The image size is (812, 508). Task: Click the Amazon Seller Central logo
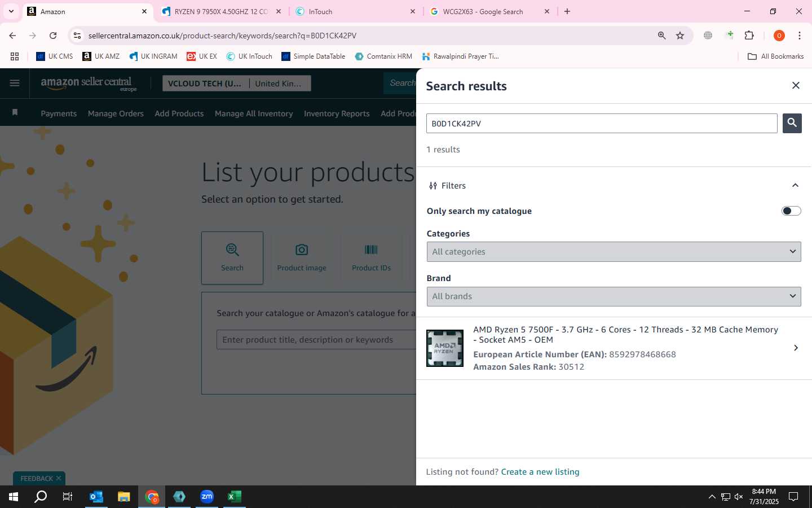coord(89,84)
